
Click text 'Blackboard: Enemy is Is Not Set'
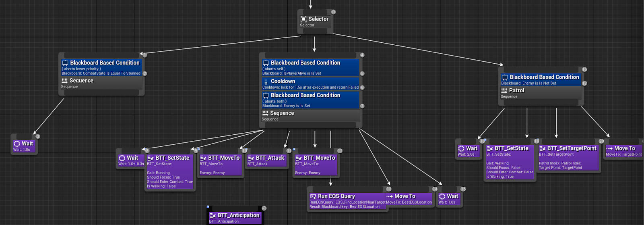point(528,83)
